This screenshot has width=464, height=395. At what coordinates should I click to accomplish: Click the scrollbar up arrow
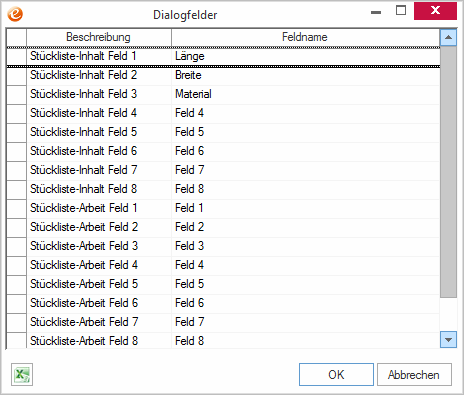(448, 37)
